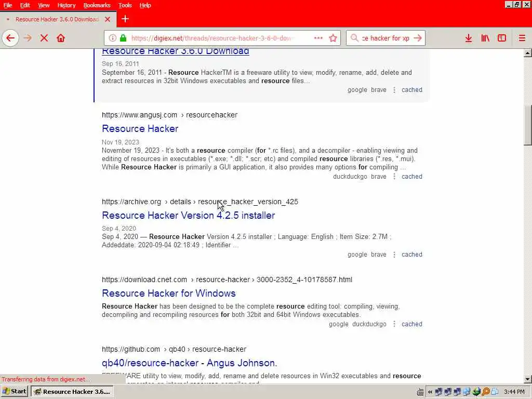
Task: Open the Help menu
Action: click(x=145, y=5)
